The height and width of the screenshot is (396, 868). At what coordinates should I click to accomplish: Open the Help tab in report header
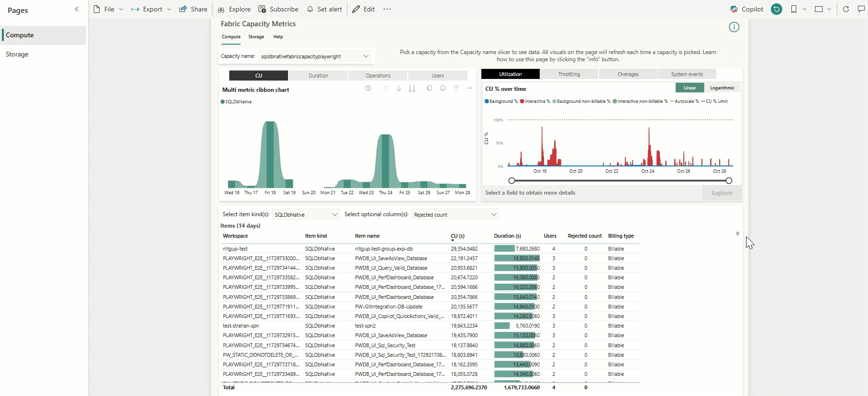[278, 37]
